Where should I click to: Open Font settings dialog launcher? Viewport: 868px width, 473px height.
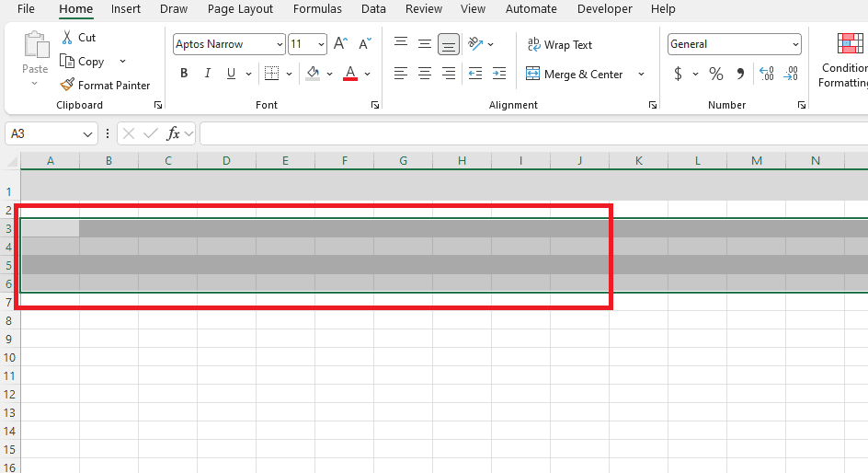[375, 105]
